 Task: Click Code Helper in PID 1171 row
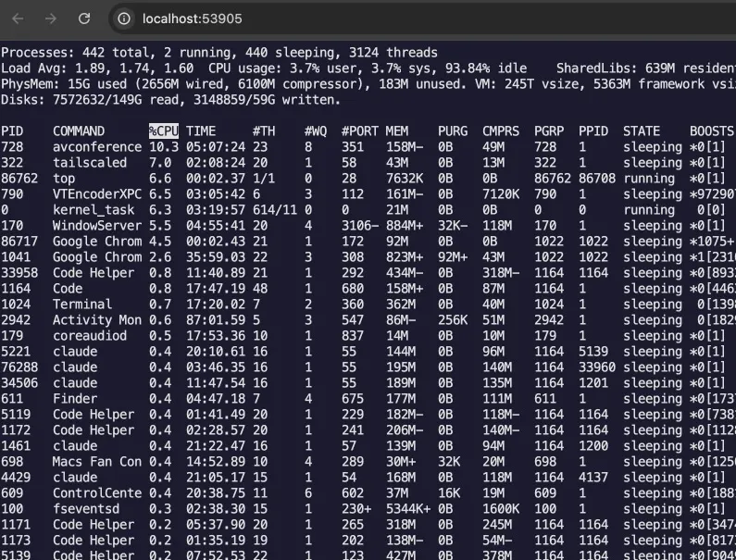pos(94,524)
